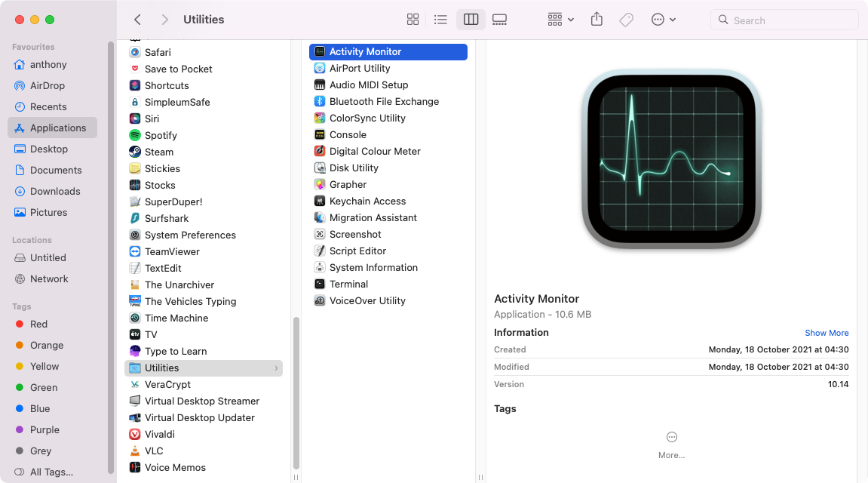Go forward to next folder
This screenshot has width=868, height=483.
(x=164, y=20)
